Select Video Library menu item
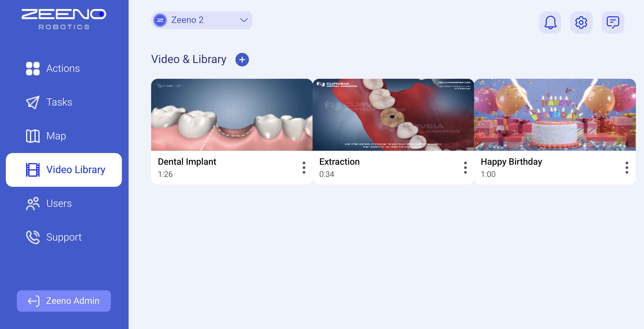The width and height of the screenshot is (644, 329). [64, 170]
